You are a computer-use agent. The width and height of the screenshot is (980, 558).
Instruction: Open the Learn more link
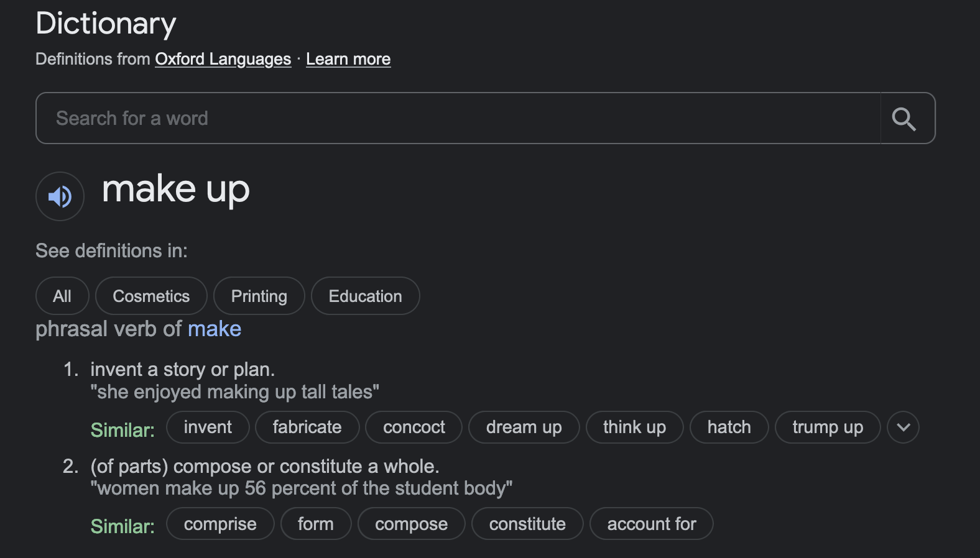point(348,59)
